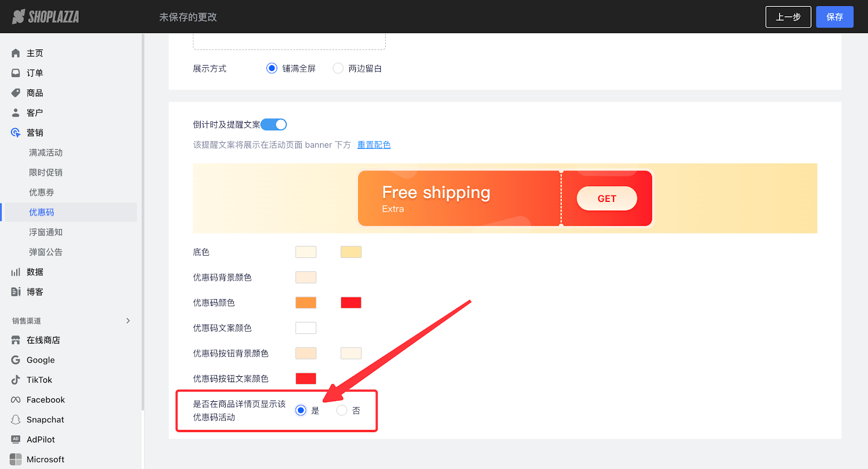Viewport: 868px width, 469px height.
Task: Collapse the 营销 marketing menu section
Action: tap(35, 133)
